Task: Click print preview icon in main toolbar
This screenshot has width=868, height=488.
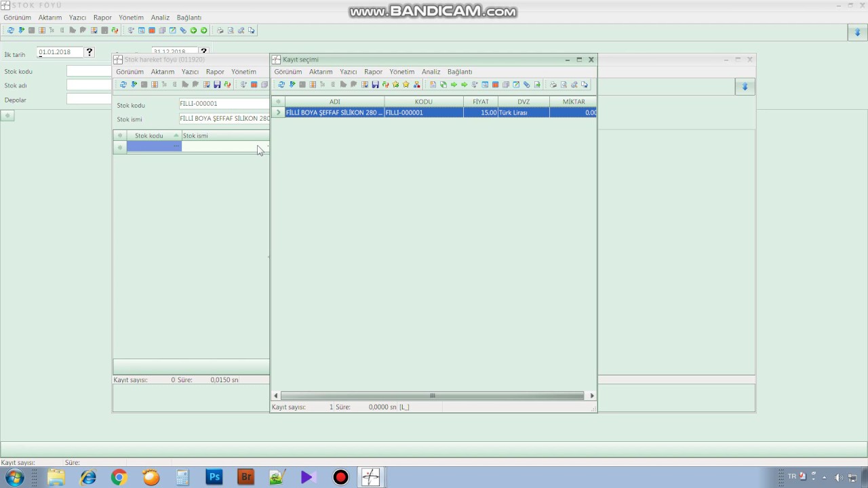Action: point(231,30)
